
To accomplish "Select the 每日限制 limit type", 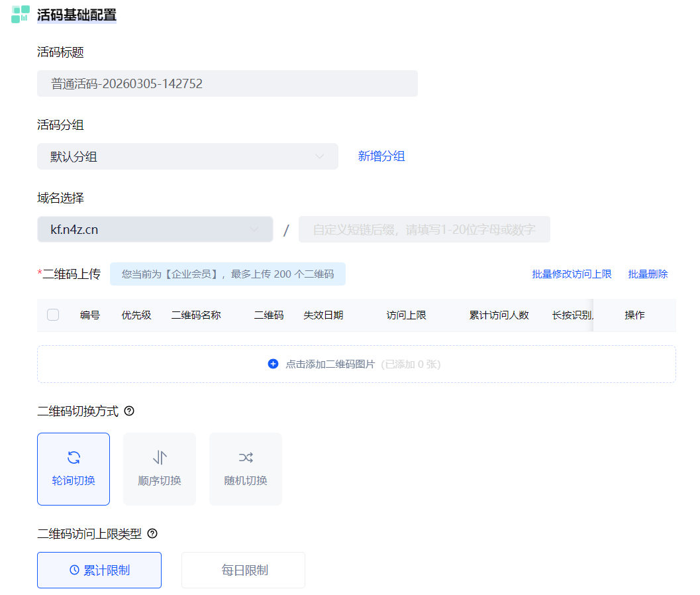I will 244,570.
